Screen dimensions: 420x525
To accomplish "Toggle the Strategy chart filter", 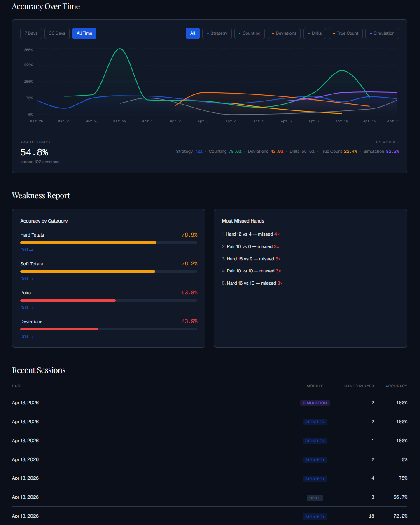I will coord(217,33).
